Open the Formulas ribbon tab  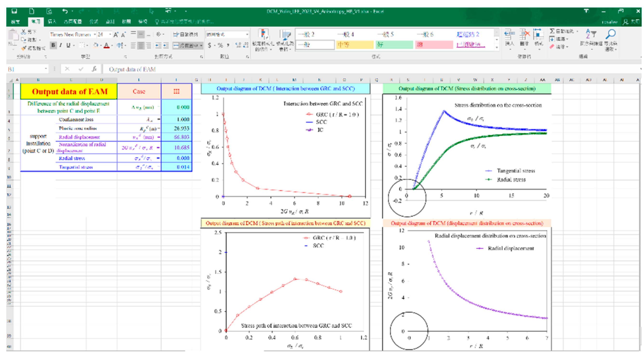pos(94,21)
